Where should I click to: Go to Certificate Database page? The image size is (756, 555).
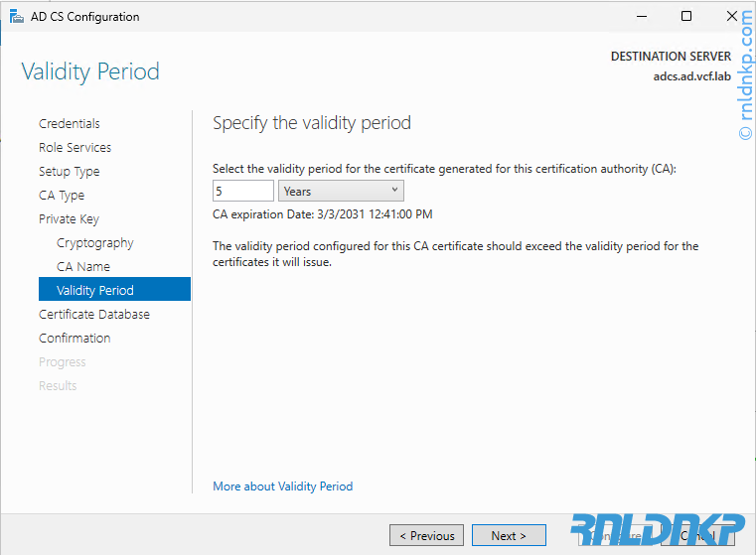tap(94, 315)
